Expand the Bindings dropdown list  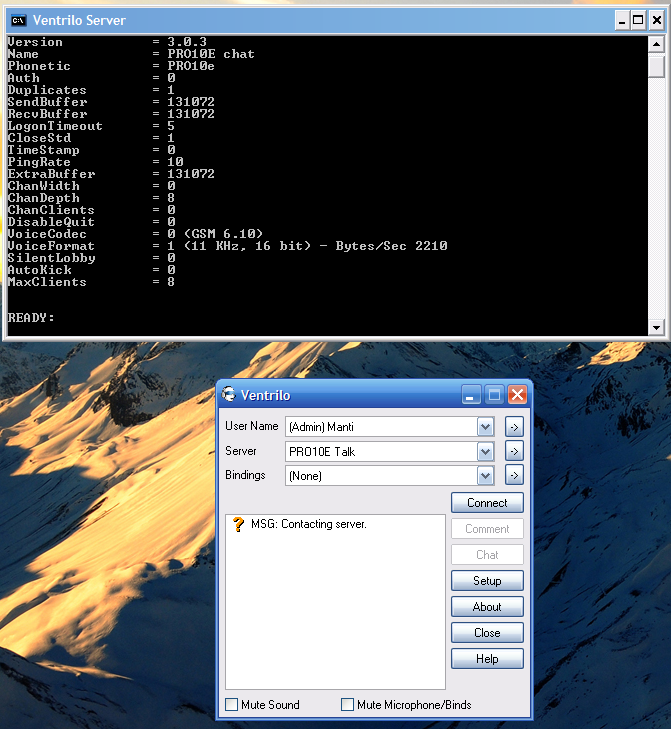[x=485, y=475]
